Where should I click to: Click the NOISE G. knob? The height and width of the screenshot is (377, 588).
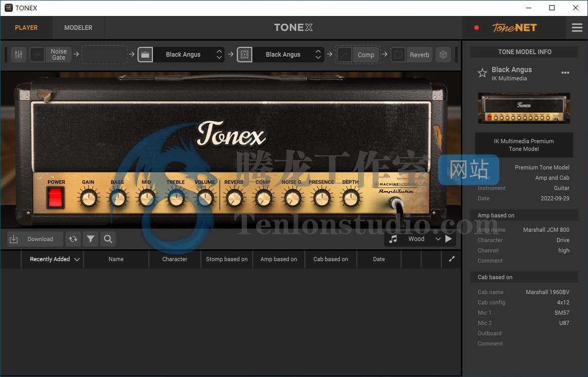coord(292,198)
